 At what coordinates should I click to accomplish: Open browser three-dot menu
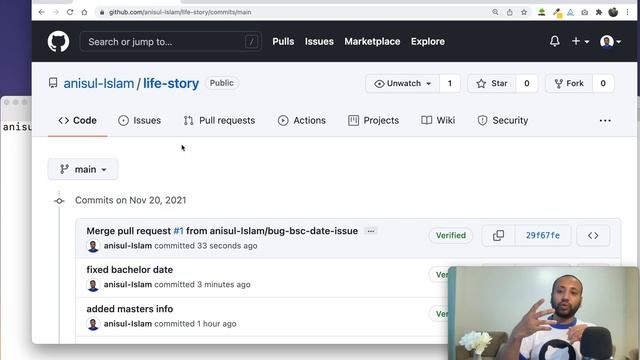click(x=628, y=12)
